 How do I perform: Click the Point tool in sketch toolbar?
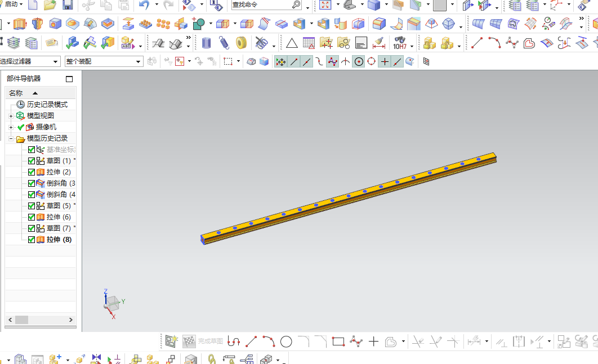click(373, 341)
